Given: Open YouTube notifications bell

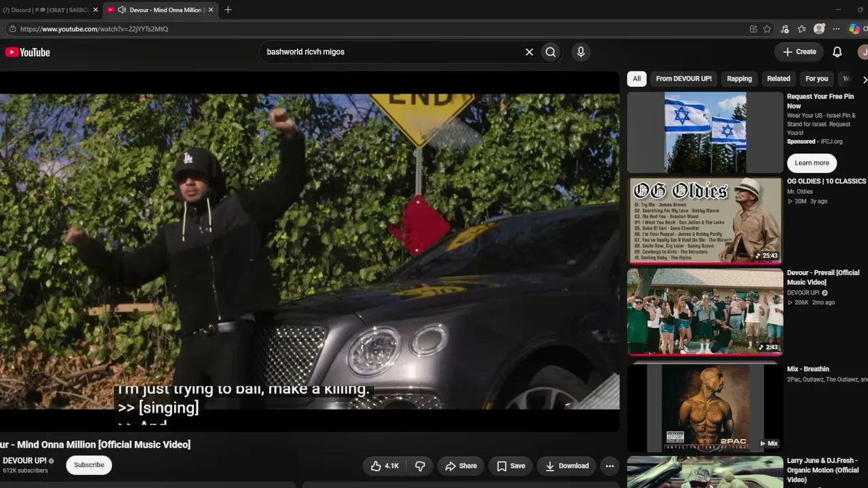Looking at the screenshot, I should pyautogui.click(x=837, y=52).
